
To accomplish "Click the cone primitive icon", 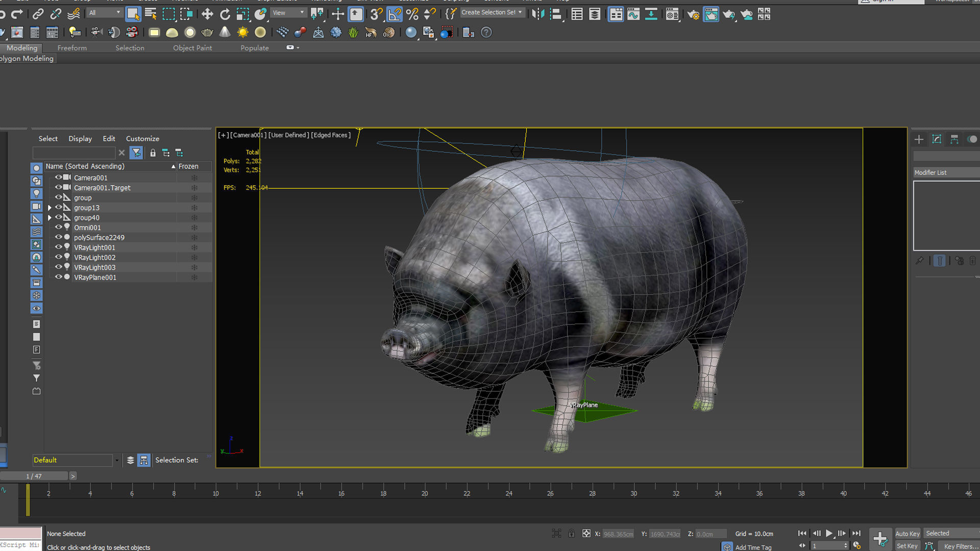I will click(225, 33).
